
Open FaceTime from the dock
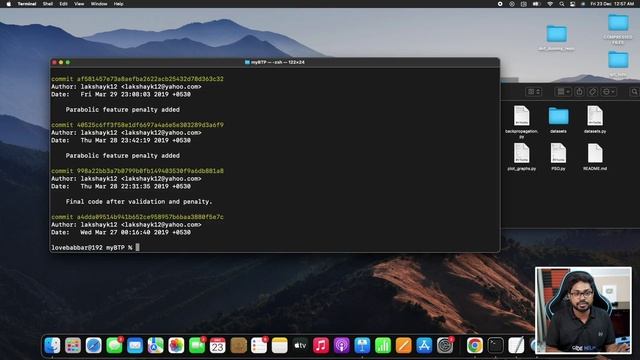pyautogui.click(x=197, y=346)
